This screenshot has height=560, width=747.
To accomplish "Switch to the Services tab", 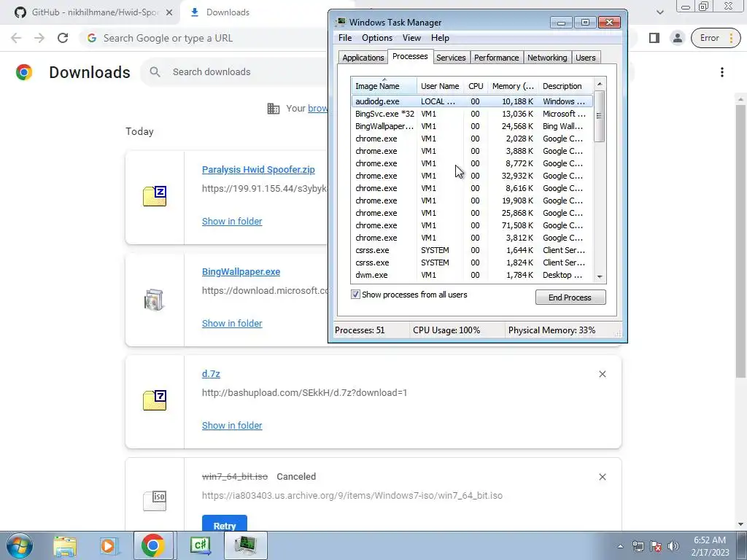I will (451, 58).
